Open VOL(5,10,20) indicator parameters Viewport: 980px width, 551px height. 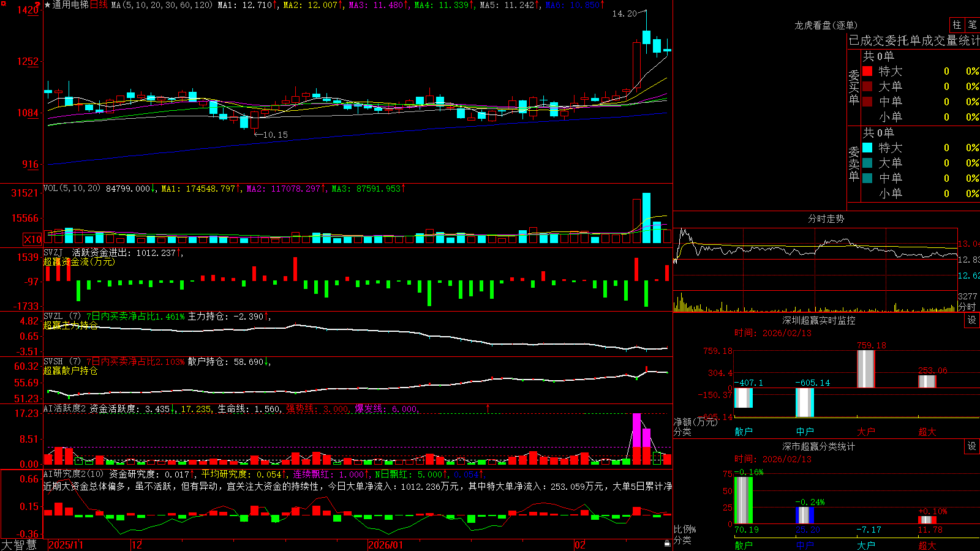[x=72, y=189]
